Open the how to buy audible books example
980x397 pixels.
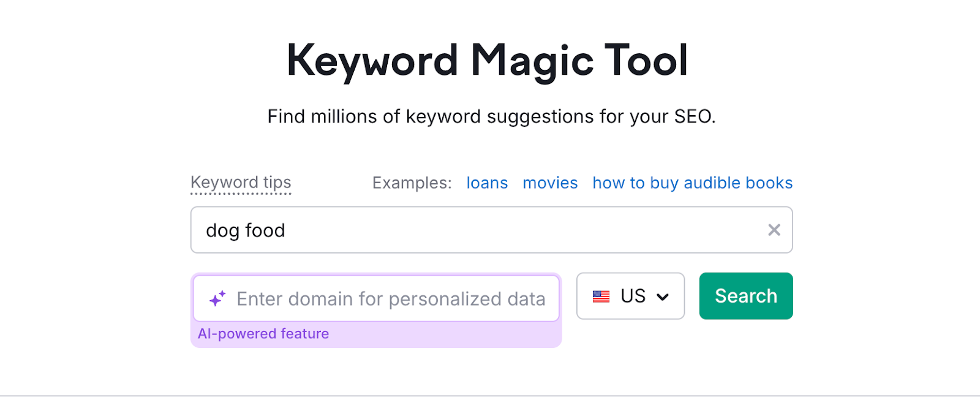coord(692,183)
